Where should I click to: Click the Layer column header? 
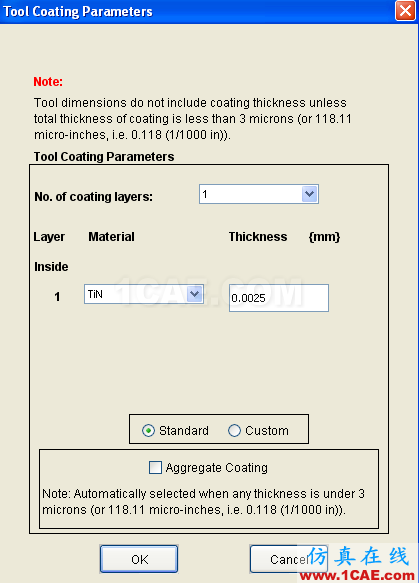pos(49,237)
